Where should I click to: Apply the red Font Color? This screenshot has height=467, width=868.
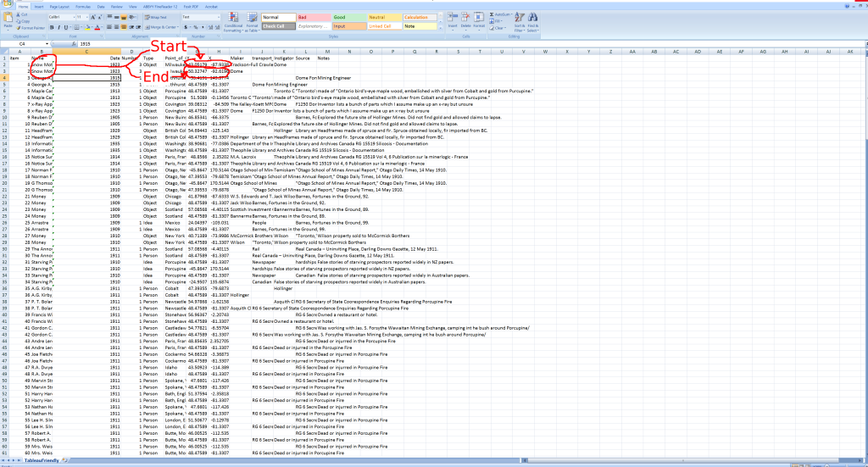click(x=97, y=27)
